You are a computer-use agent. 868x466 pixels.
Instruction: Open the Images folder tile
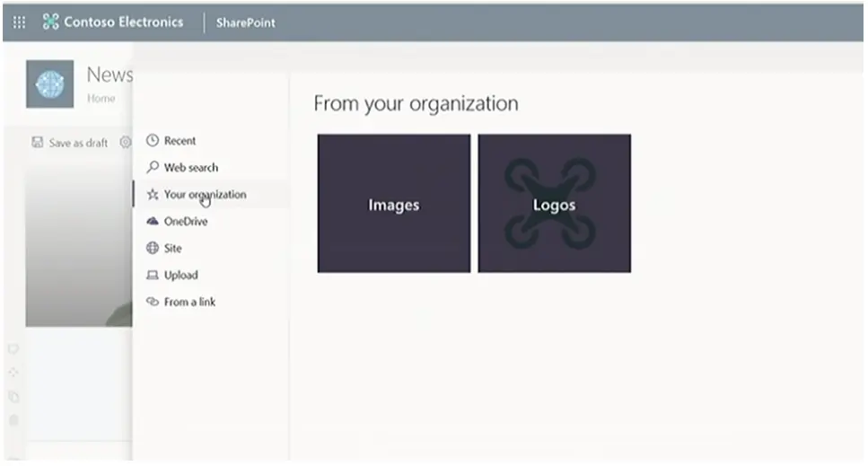[393, 204]
